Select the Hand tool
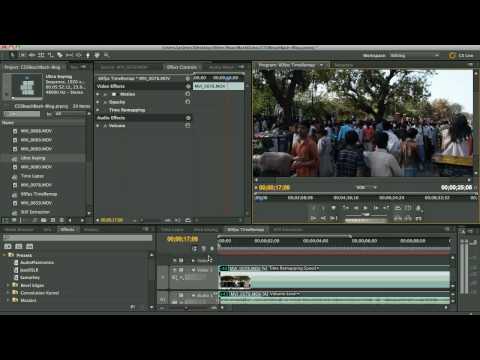The image size is (480, 360). (x=97, y=55)
